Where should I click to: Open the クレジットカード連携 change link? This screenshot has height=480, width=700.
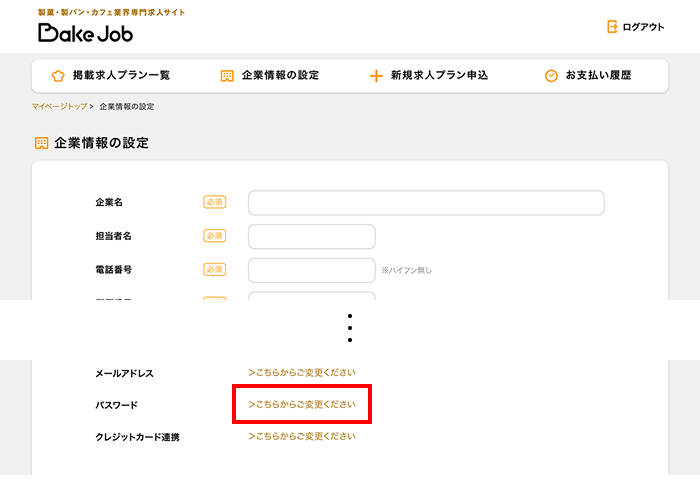point(302,437)
